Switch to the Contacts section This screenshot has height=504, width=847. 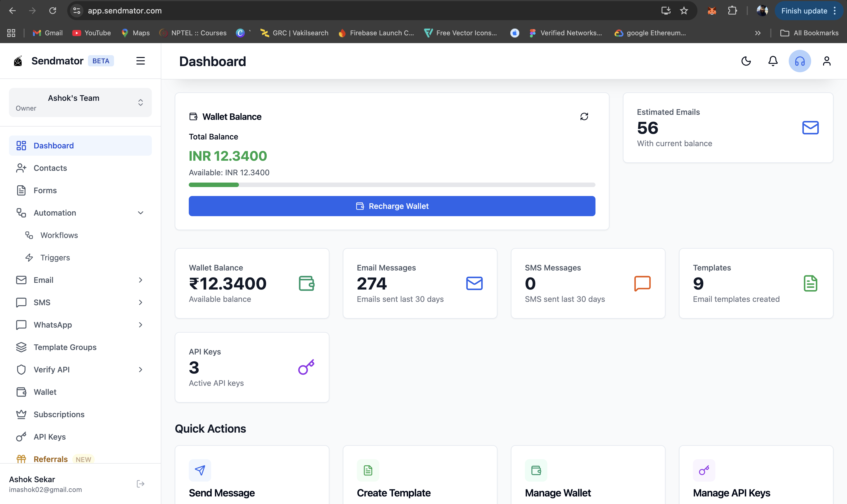coord(50,168)
